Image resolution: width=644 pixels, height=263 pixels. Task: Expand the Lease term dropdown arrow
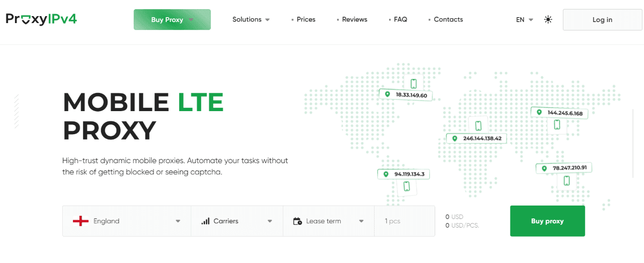coord(362,221)
